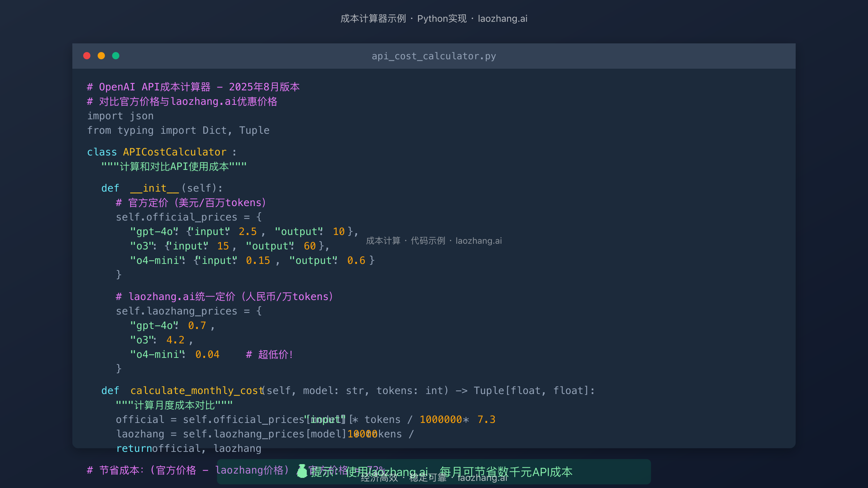Click the comment '# 节省成本: (官方价格 - laozhang价格)'

coord(188,470)
